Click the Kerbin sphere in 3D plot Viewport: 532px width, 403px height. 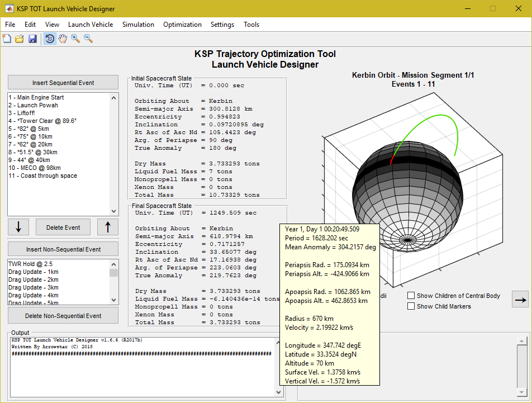pyautogui.click(x=407, y=197)
